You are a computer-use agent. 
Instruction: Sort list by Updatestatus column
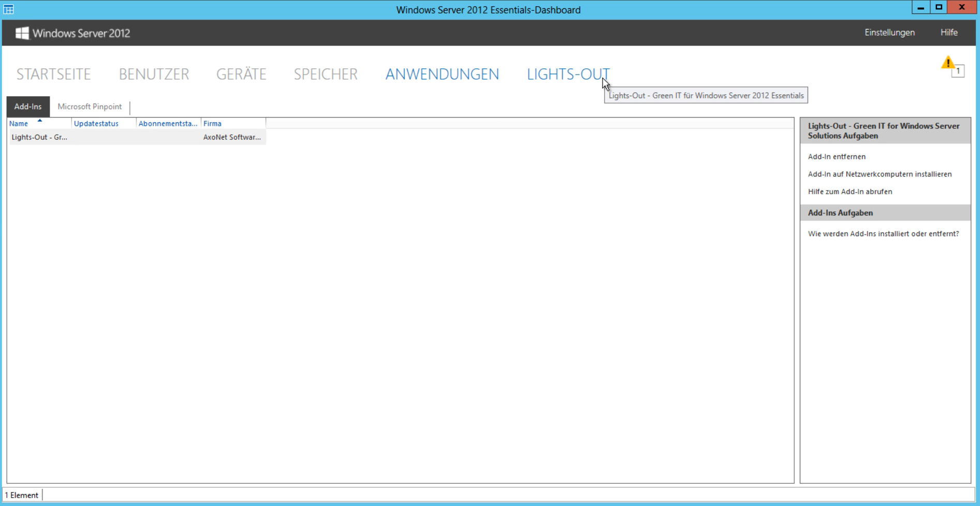[96, 123]
